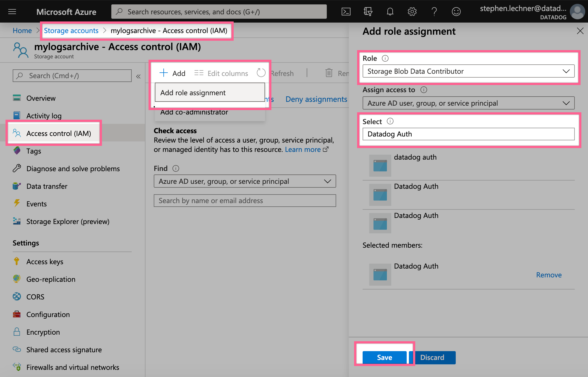The image size is (588, 377).
Task: Open Firewalls and virtual networks
Action: [x=66, y=367]
